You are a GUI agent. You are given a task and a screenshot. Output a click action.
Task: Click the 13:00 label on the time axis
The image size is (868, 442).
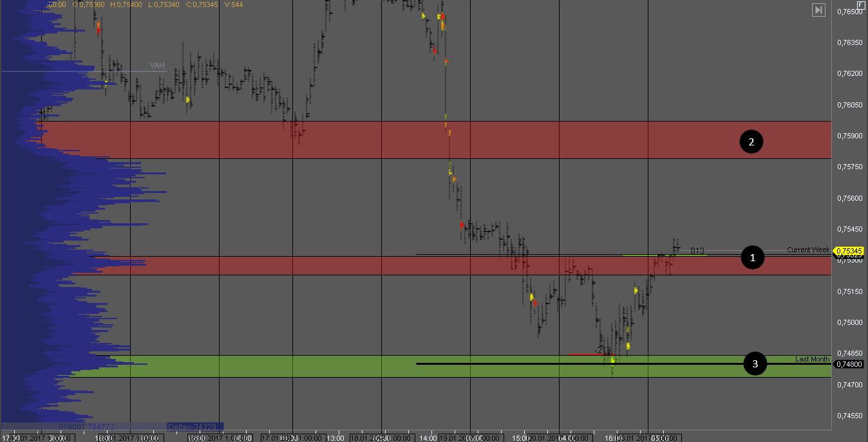(x=335, y=437)
